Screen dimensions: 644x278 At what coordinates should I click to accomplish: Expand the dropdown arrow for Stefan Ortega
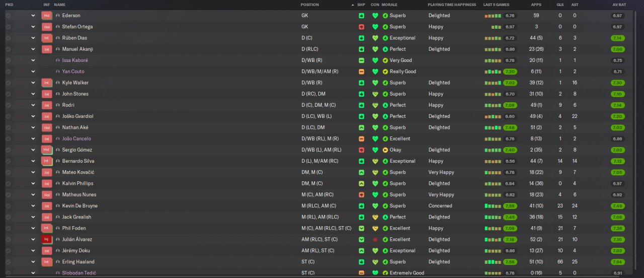pos(33,27)
